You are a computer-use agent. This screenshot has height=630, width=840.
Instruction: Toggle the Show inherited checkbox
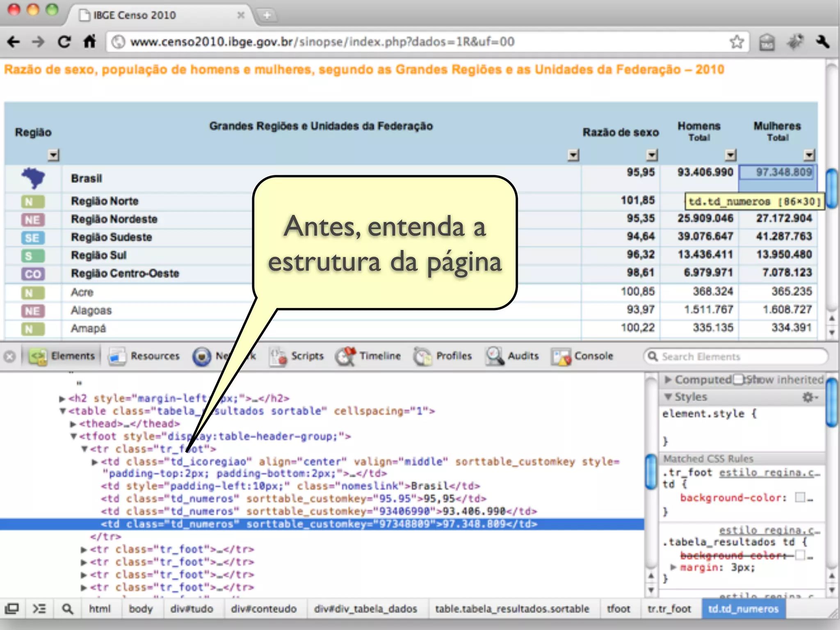pyautogui.click(x=738, y=379)
